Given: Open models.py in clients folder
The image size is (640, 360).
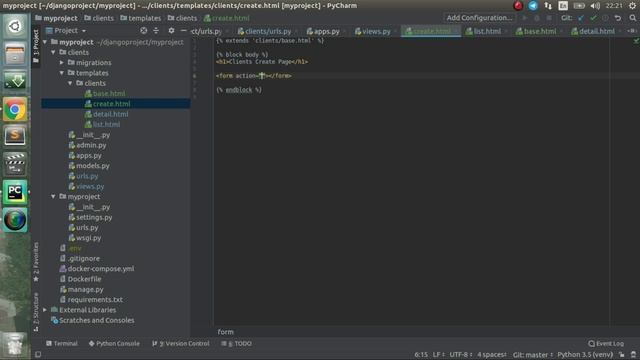Looking at the screenshot, I should [x=93, y=166].
